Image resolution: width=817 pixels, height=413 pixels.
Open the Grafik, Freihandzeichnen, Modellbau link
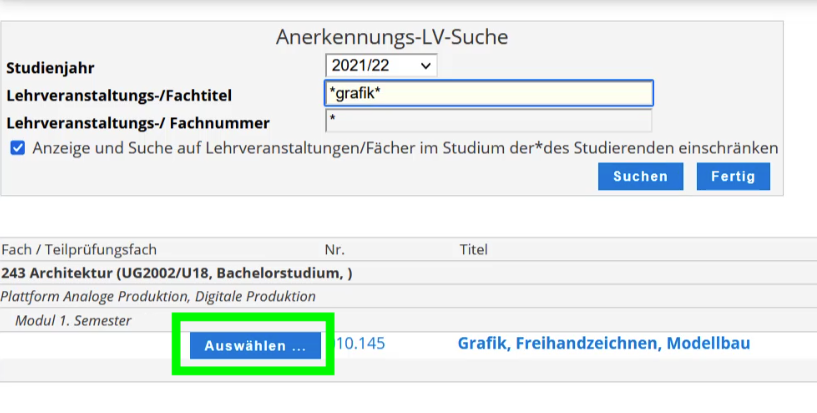pyautogui.click(x=604, y=343)
